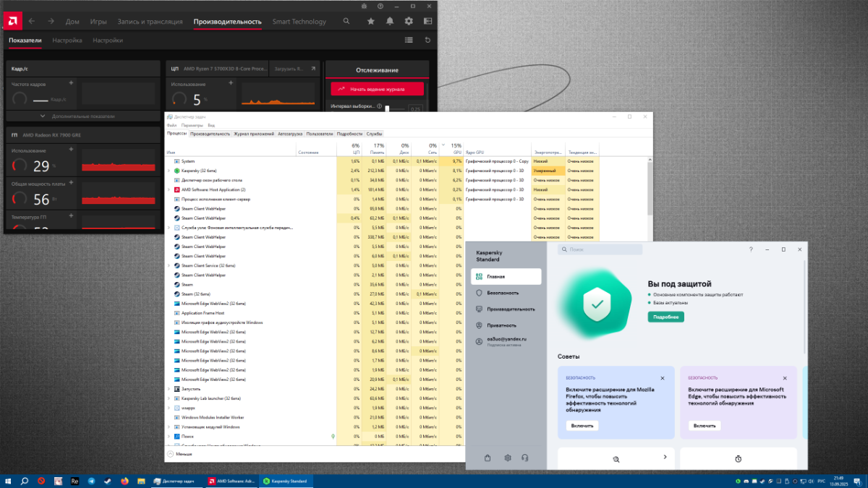
Task: Click Начать ведение журнала button
Action: click(378, 89)
